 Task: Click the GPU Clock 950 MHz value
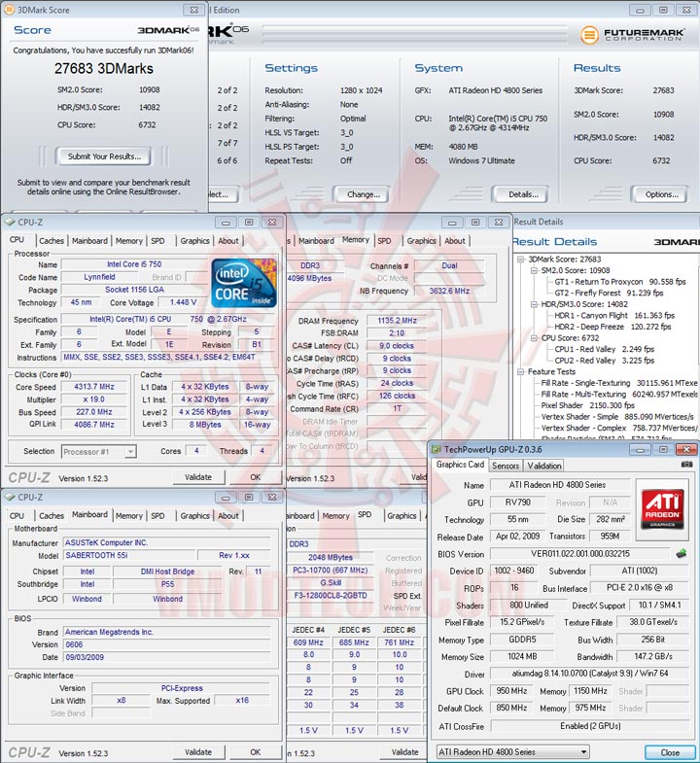511,691
